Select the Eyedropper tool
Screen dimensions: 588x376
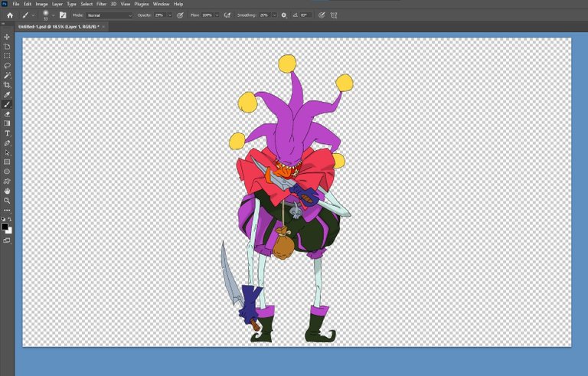click(x=7, y=94)
